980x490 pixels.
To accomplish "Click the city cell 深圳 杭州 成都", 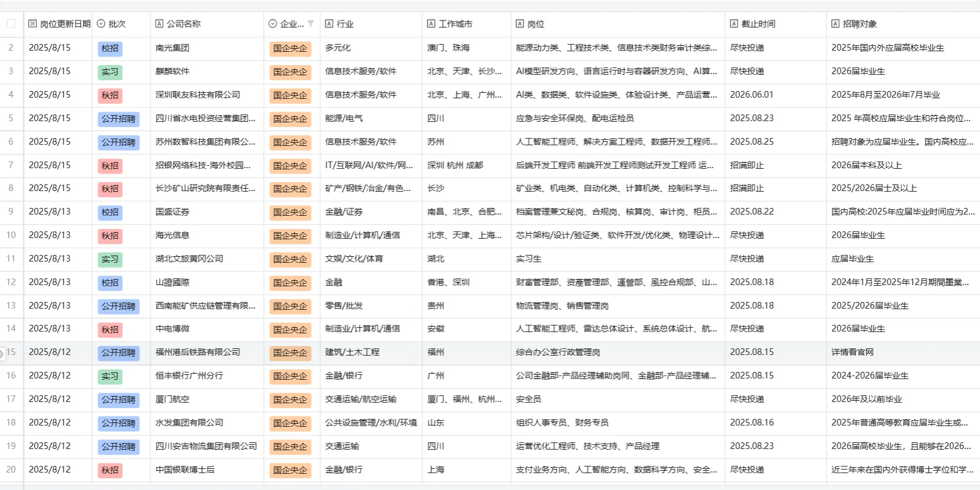I will (x=467, y=166).
